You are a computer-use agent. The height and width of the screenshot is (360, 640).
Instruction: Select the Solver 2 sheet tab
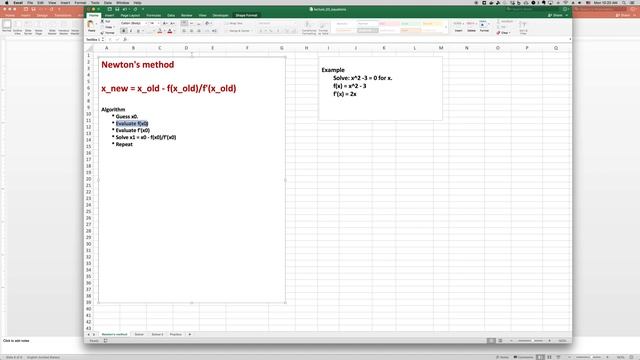click(x=157, y=334)
